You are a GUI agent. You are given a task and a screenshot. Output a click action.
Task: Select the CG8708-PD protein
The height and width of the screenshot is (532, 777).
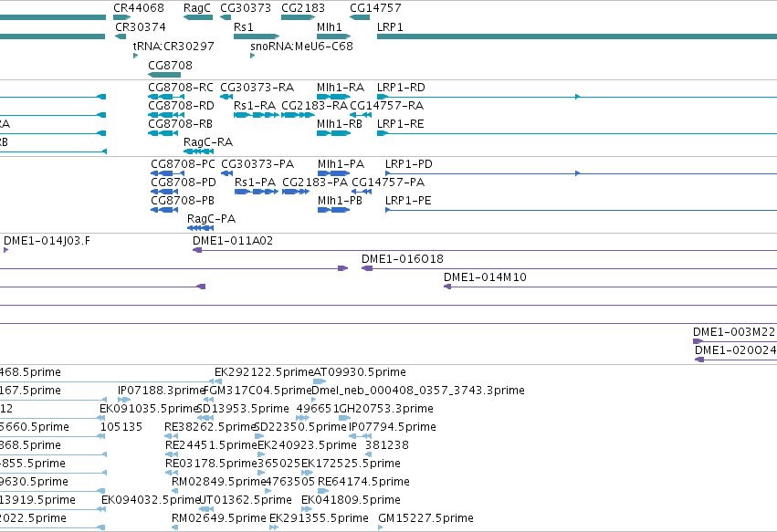coord(164,192)
